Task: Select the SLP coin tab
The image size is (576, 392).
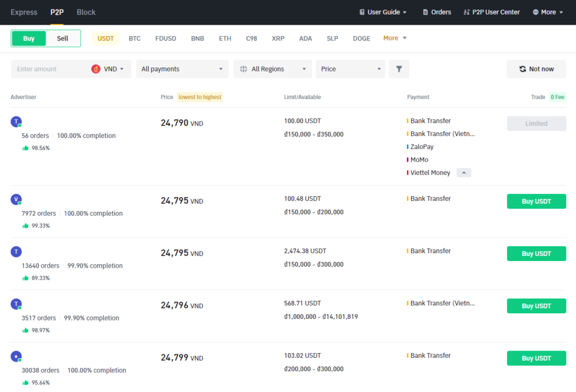Action: click(332, 38)
